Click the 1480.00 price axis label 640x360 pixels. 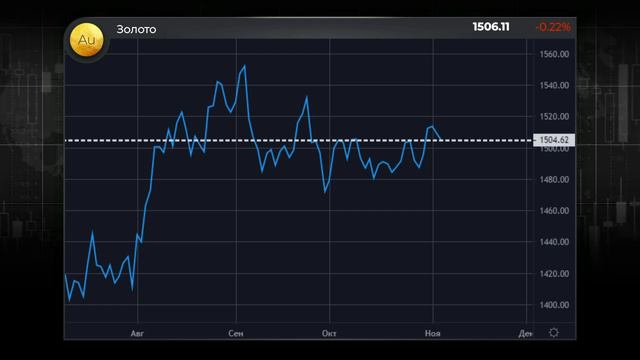(x=554, y=180)
